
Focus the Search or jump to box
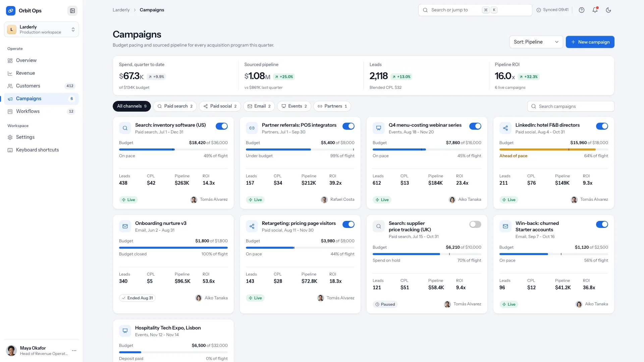pos(475,10)
